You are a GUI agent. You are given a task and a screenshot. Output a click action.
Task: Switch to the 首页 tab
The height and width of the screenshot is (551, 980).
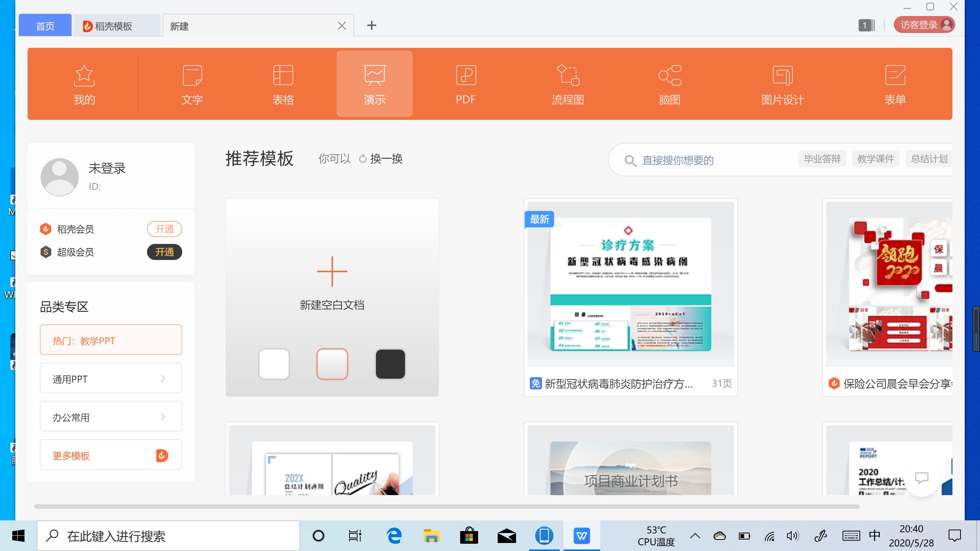(45, 26)
